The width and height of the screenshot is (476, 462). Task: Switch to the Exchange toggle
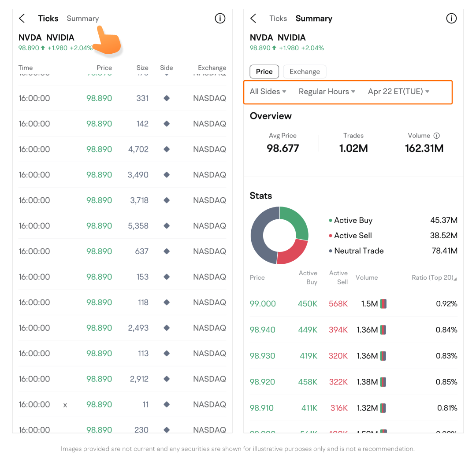(305, 71)
